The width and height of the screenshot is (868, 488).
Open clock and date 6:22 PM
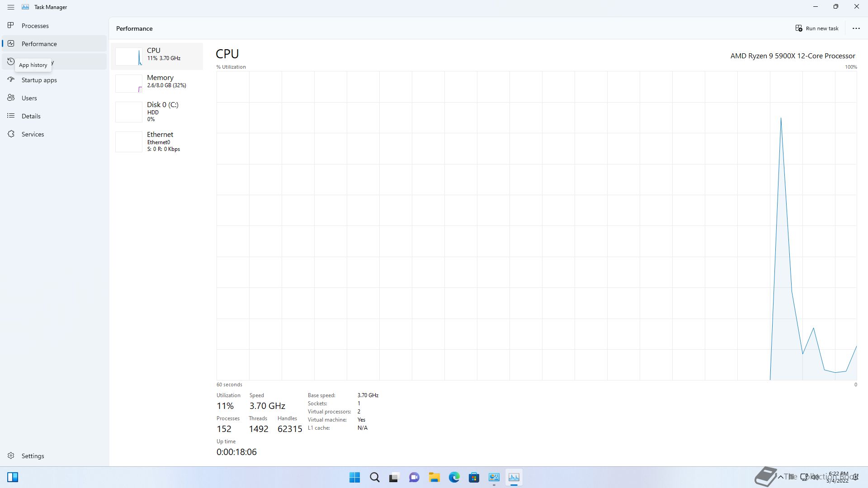pos(838,477)
